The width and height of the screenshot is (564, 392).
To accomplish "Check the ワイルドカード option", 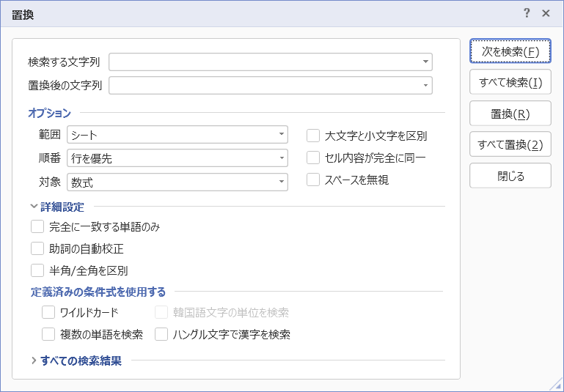I will (48, 313).
